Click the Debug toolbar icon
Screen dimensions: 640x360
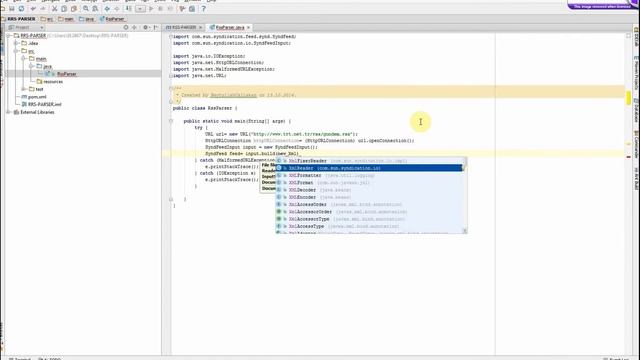click(x=161, y=9)
